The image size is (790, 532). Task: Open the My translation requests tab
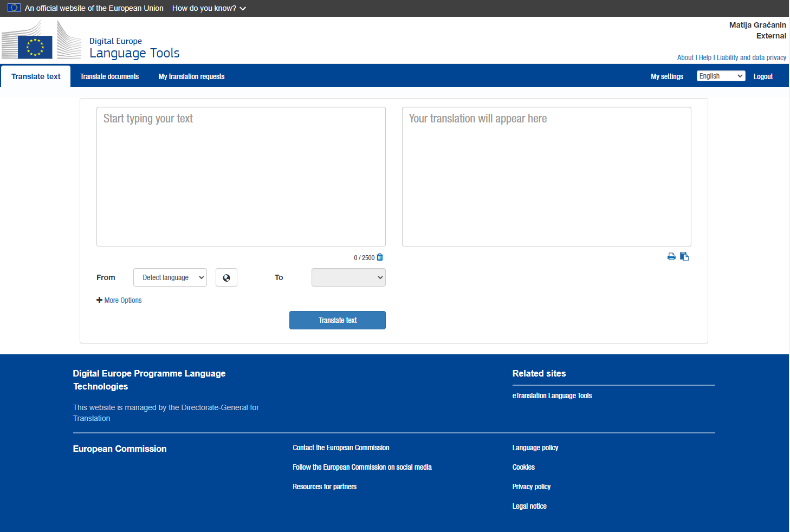click(191, 76)
